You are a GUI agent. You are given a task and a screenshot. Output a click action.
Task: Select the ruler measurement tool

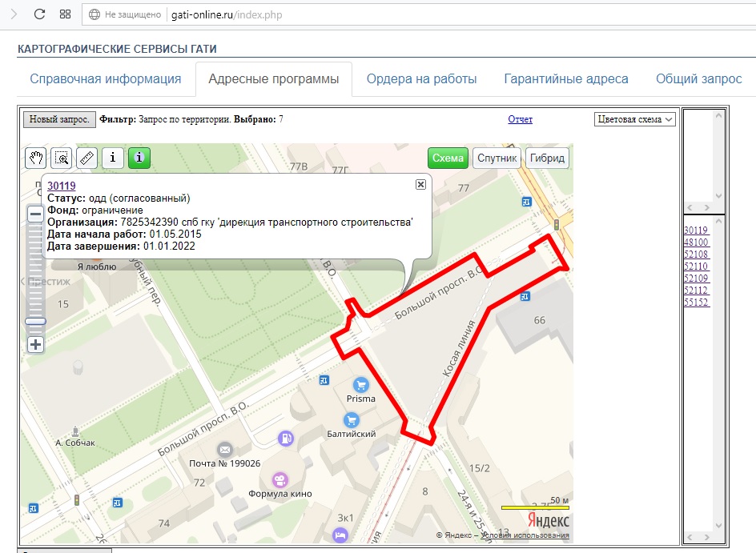87,158
